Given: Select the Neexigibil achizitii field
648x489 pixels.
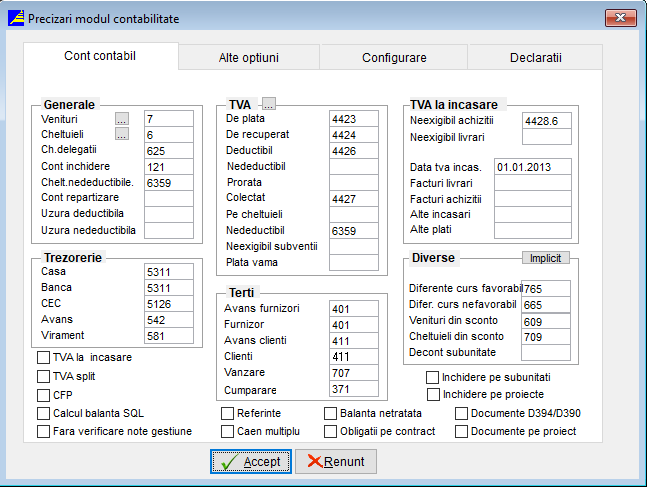Looking at the screenshot, I should point(546,120).
